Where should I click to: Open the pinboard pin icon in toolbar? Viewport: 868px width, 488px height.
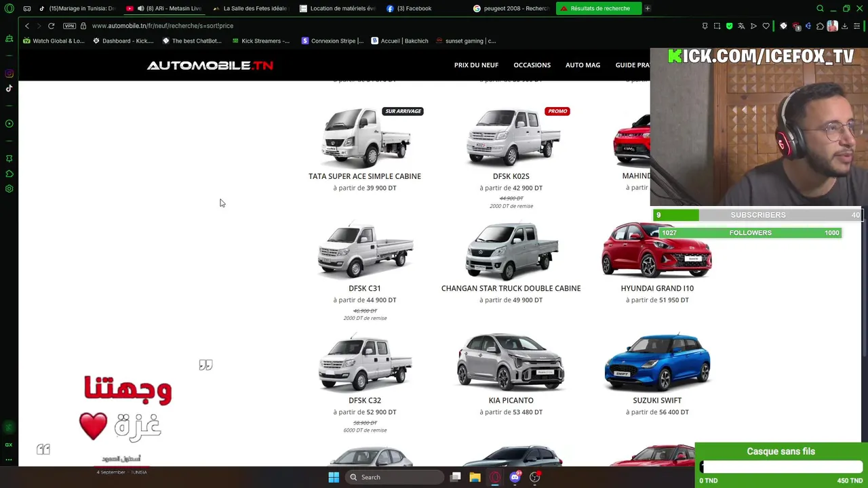pos(705,26)
